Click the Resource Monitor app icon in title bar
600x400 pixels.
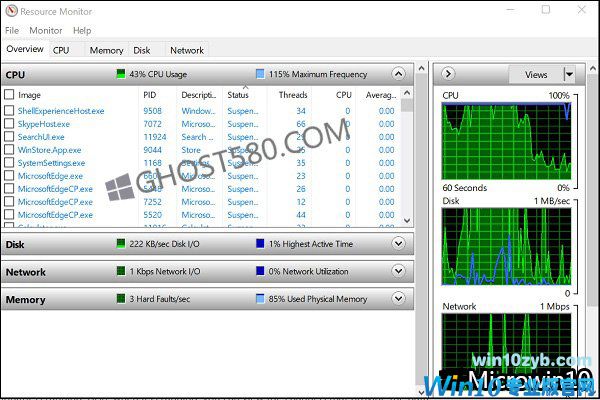(11, 11)
